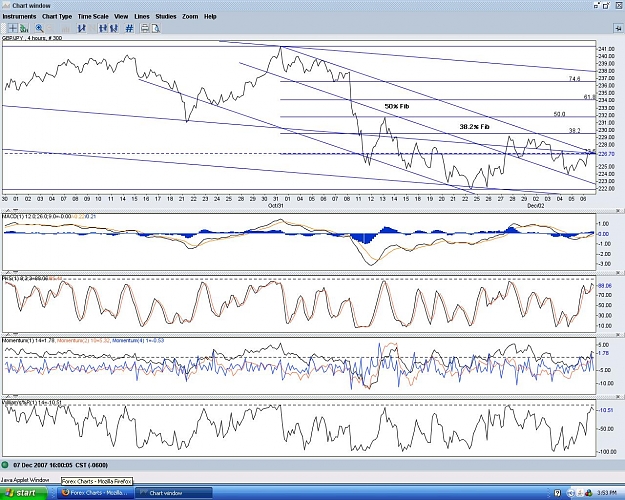Select the crosshair cursor tool
The width and height of the screenshot is (625, 500).
click(12, 28)
